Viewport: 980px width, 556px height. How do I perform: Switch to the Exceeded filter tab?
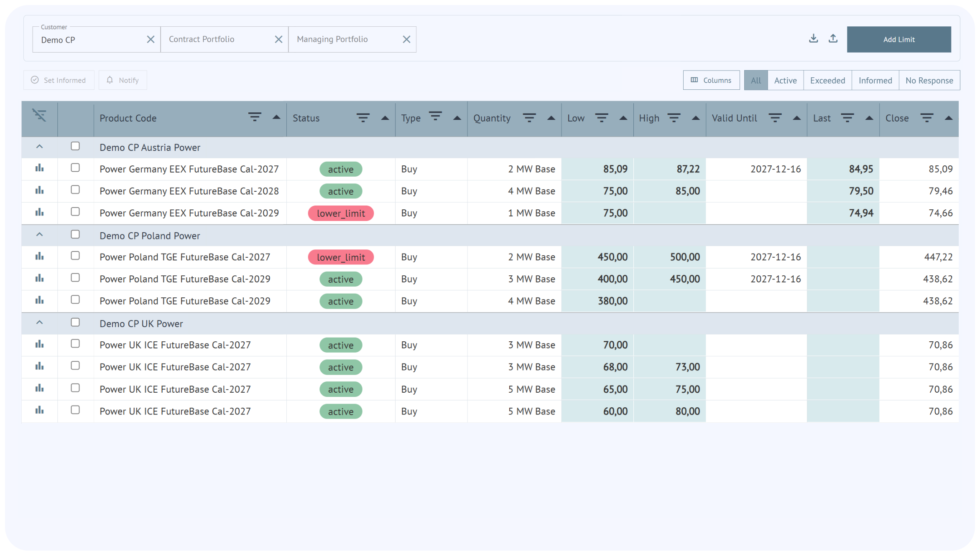pyautogui.click(x=827, y=80)
